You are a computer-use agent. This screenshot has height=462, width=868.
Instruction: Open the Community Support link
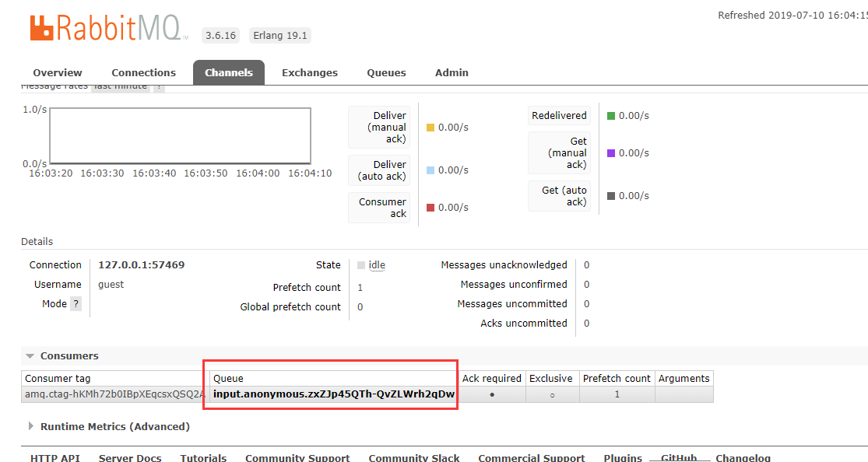[297, 457]
